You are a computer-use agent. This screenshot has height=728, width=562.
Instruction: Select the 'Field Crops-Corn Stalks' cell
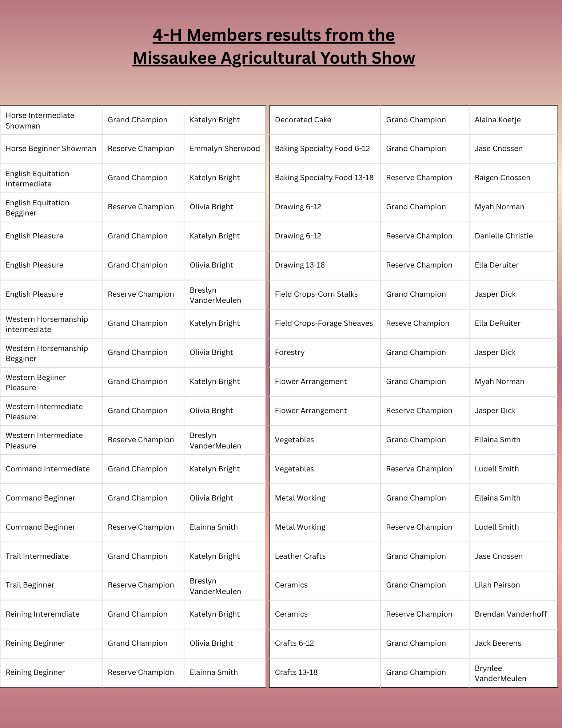tap(325, 295)
